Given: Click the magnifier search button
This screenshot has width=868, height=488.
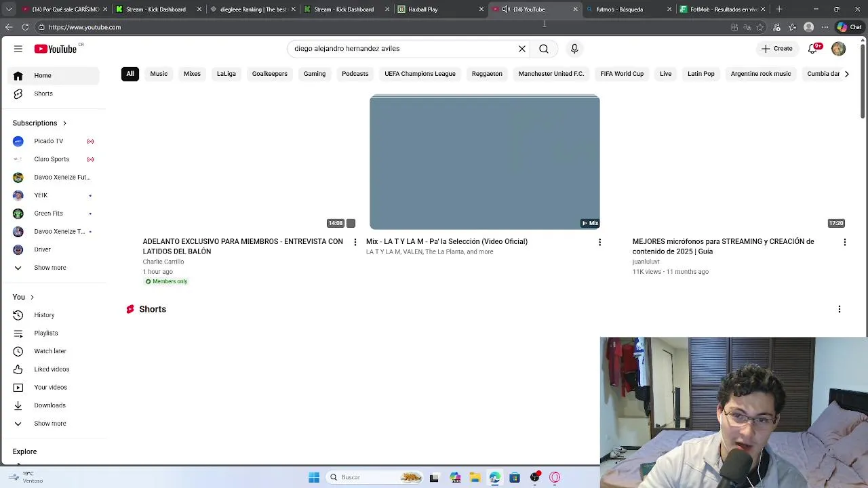Looking at the screenshot, I should (x=544, y=49).
